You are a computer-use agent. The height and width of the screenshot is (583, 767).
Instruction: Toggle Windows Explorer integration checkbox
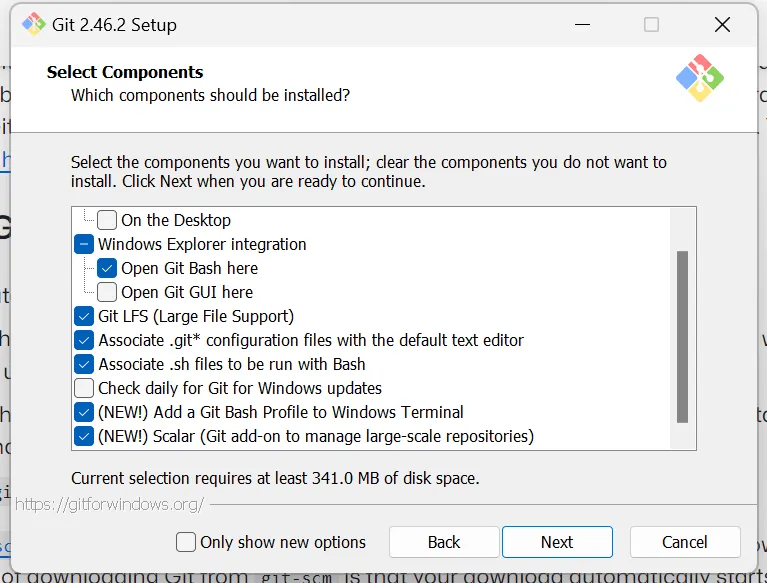[84, 244]
